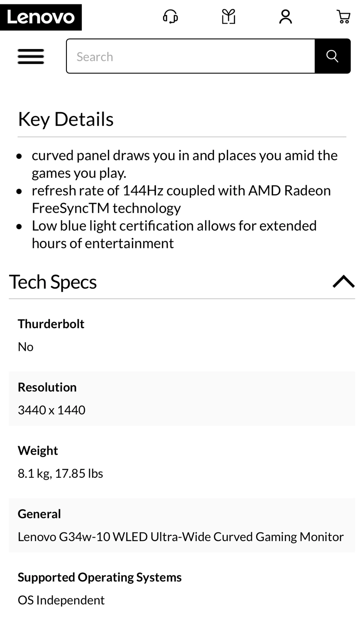
Task: Click the Lenovo G34w-10 monitor name text
Action: pos(180,536)
